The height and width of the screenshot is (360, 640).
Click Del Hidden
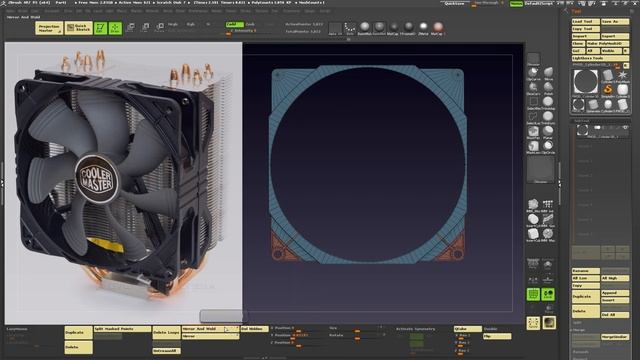point(255,329)
